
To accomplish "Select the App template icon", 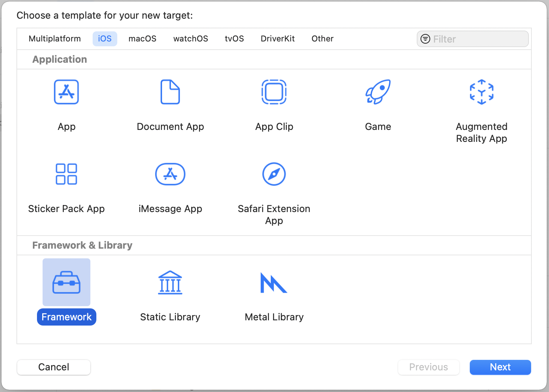I will pos(66,92).
